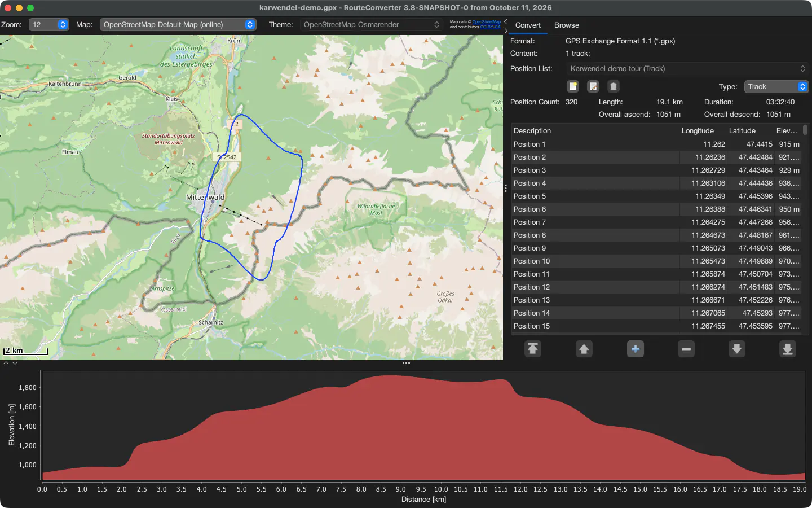This screenshot has width=812, height=508.
Task: Expand the Position List dropdown
Action: pos(687,69)
